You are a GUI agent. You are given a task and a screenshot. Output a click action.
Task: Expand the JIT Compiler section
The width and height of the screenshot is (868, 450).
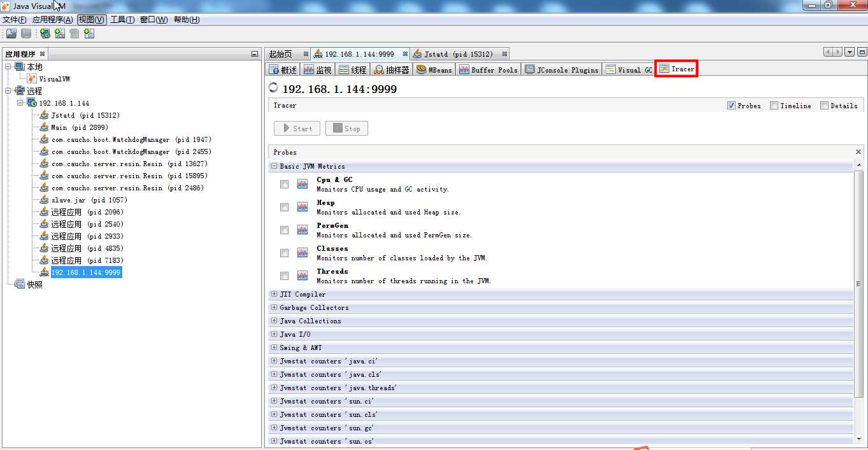[274, 294]
